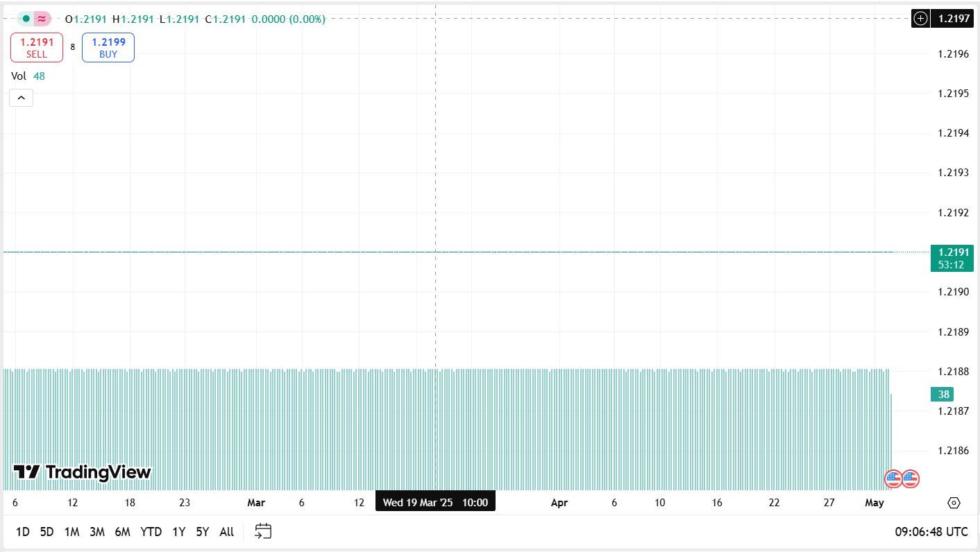Viewport: 980px width, 552px height.
Task: Click the Wed 19 Mar '25 date label
Action: click(x=435, y=502)
